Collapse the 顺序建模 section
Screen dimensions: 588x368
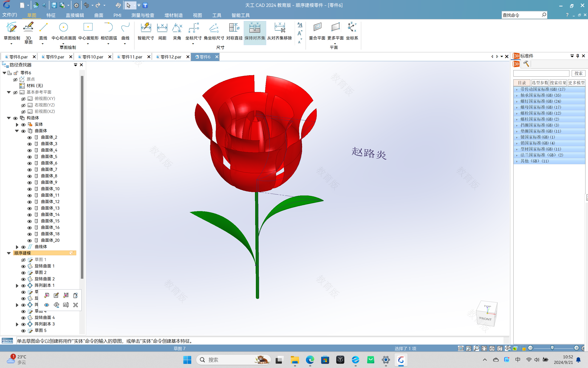9,253
